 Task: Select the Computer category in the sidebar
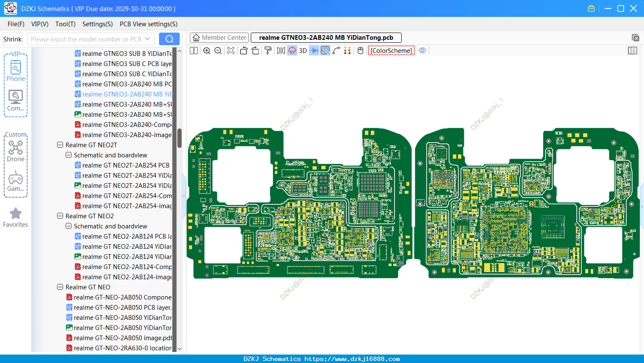16,101
